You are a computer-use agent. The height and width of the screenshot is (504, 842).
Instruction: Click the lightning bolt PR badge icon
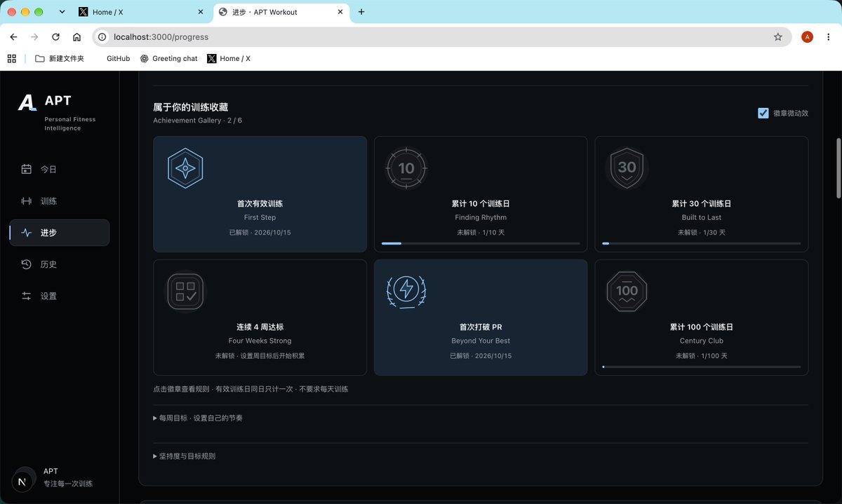(406, 291)
